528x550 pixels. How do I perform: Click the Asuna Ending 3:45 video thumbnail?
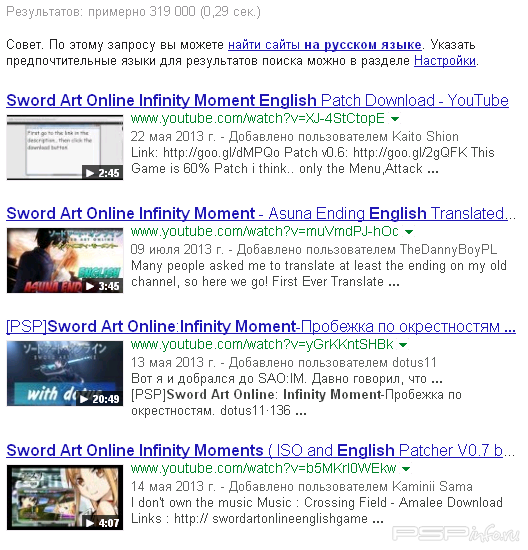(65, 260)
